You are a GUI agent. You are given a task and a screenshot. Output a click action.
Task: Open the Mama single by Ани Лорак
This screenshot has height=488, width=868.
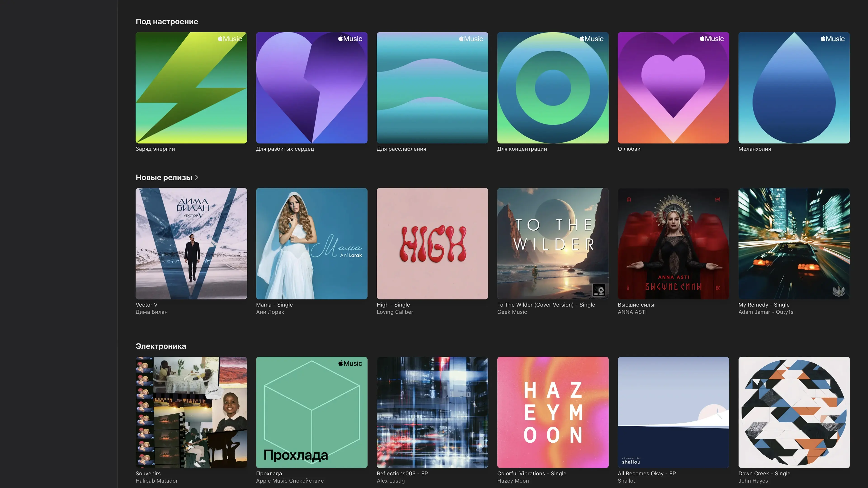[x=311, y=243]
